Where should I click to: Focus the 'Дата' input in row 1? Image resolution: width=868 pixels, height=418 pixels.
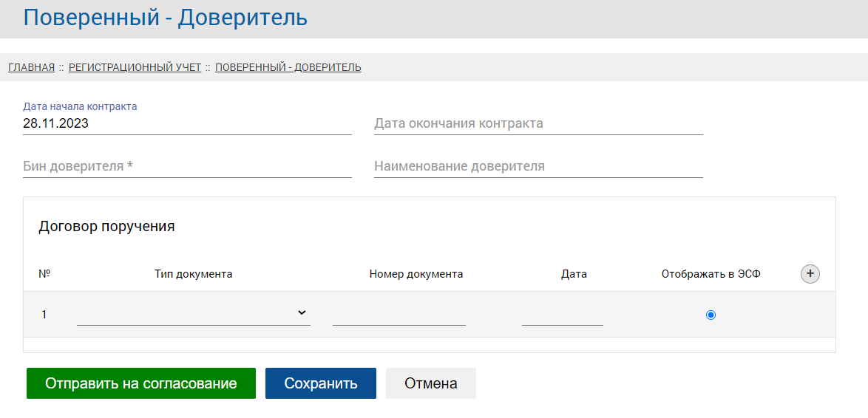pyautogui.click(x=562, y=315)
